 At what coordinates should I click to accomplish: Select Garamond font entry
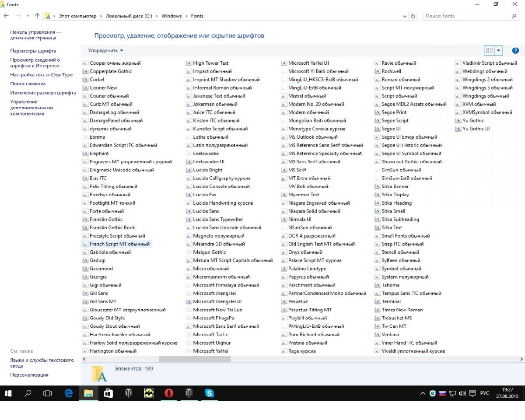coord(98,269)
